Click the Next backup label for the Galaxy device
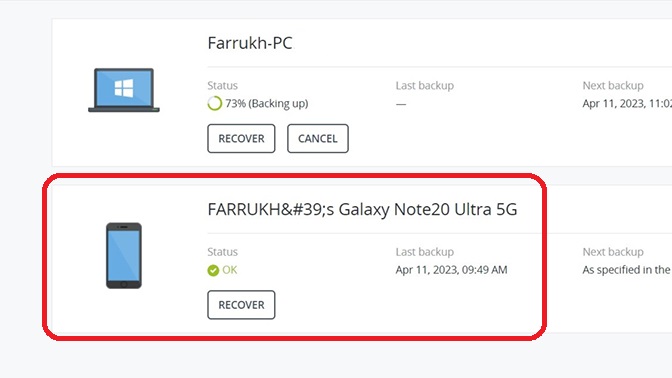 [x=613, y=252]
